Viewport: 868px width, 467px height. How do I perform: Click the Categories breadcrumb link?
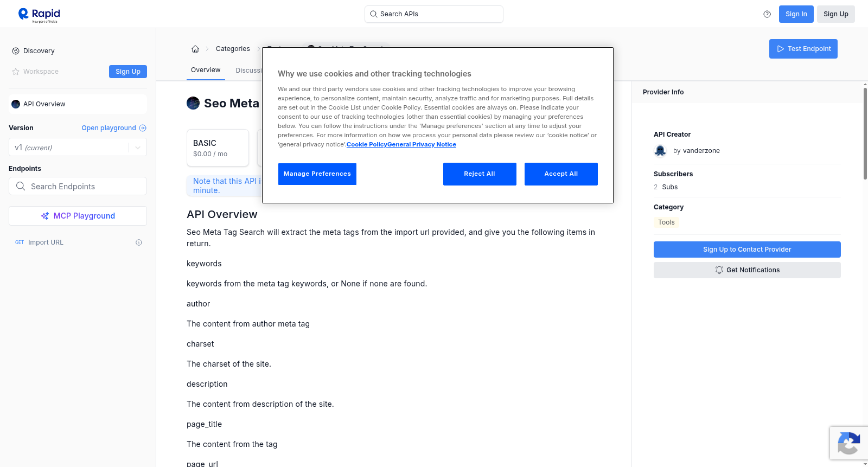click(233, 49)
